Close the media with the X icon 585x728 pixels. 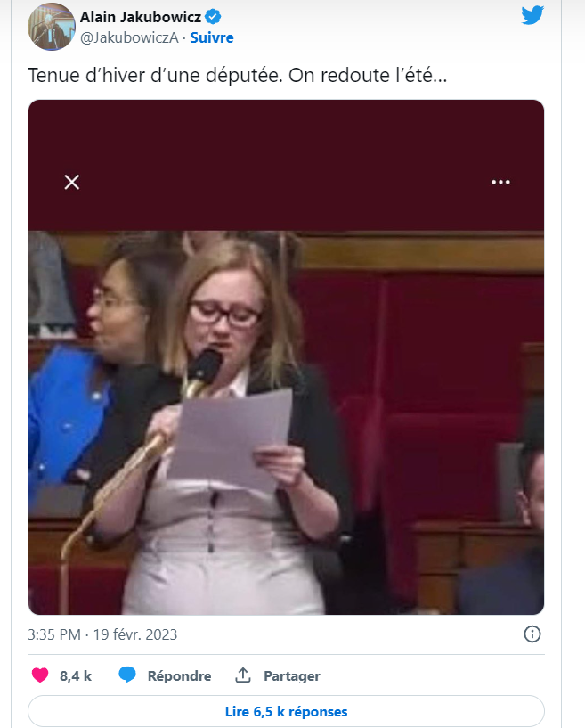72,182
